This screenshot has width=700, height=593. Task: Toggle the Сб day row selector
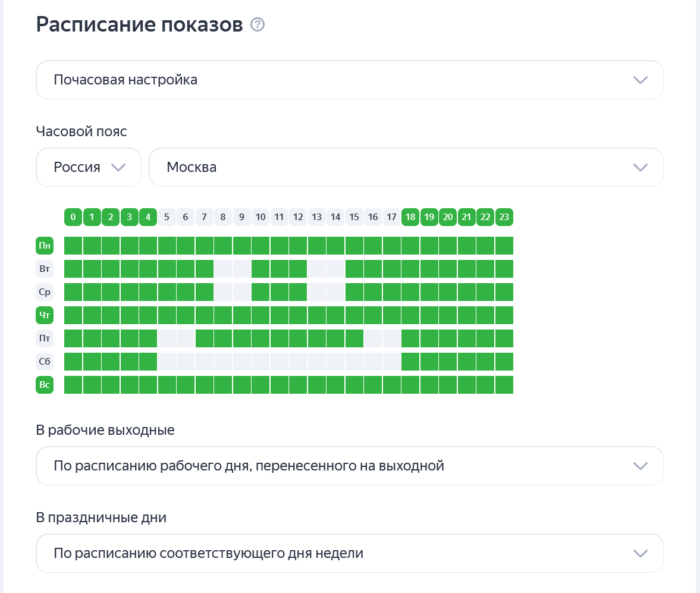tap(45, 361)
